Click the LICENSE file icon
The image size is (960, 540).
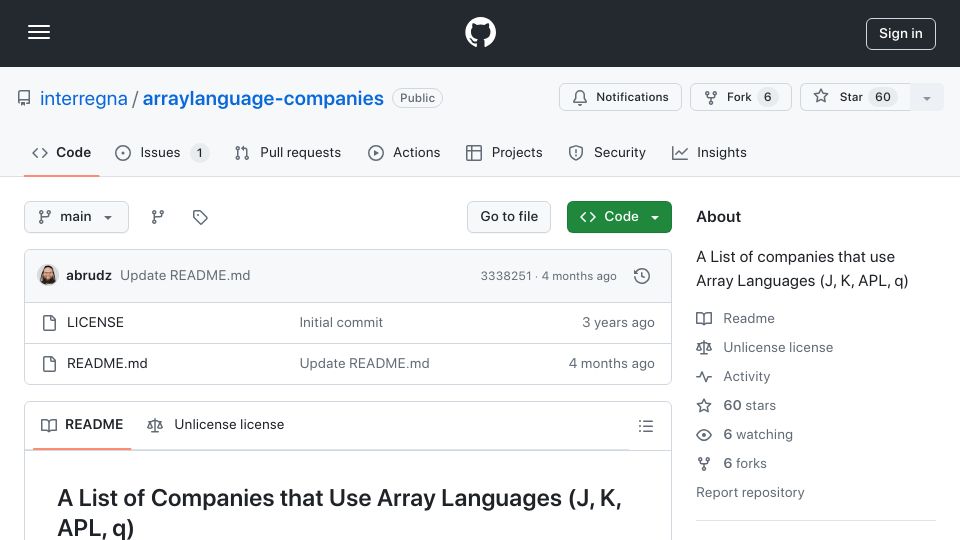pyautogui.click(x=50, y=323)
